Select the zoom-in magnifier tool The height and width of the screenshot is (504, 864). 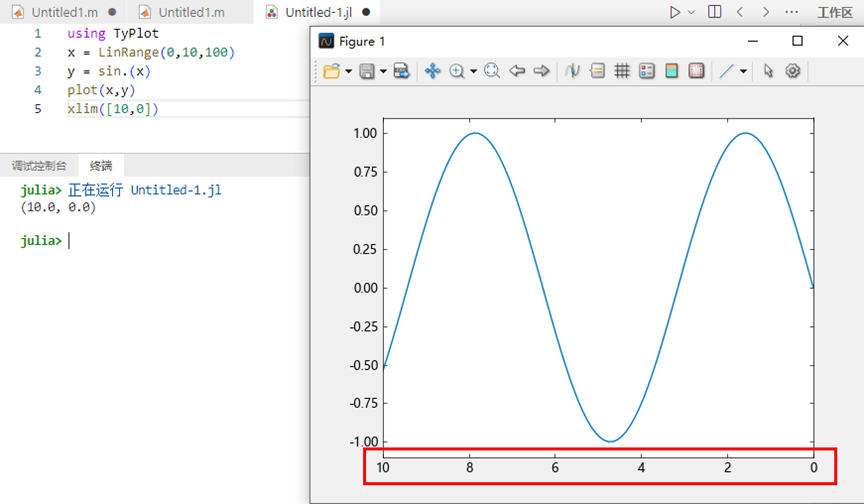457,71
